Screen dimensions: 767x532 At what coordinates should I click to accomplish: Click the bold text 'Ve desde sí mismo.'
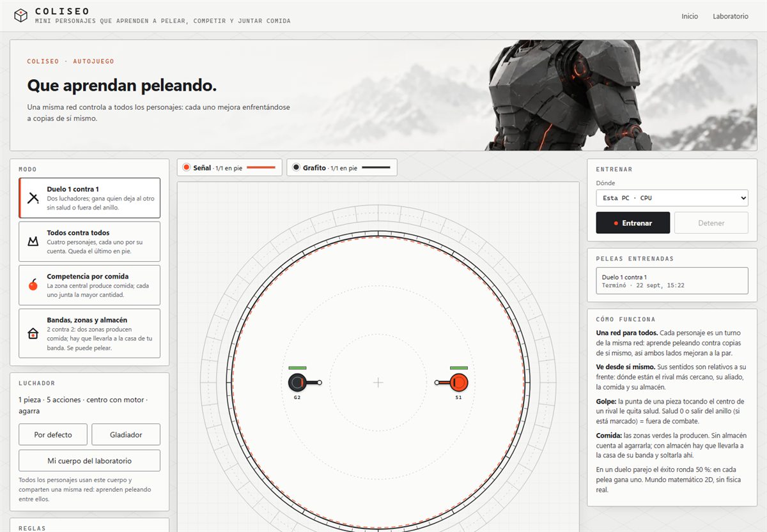(625, 367)
